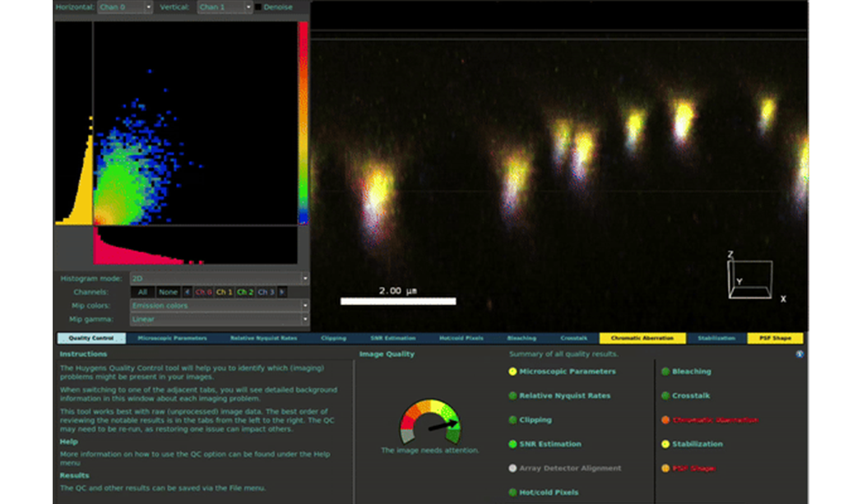Toggle channel Ch 0 visibility
This screenshot has height=504, width=862.
203,292
